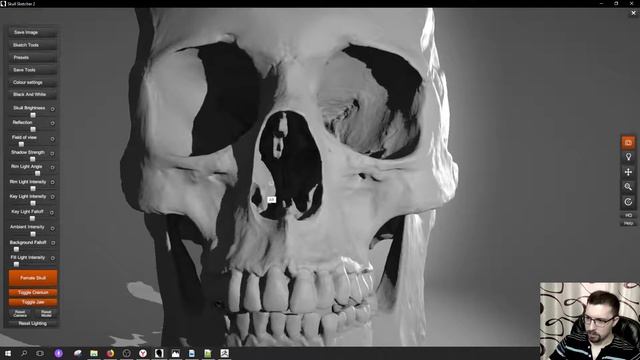Screen dimensions: 640x360
Task: Click the circle button beside Field of view
Action: (x=52, y=139)
